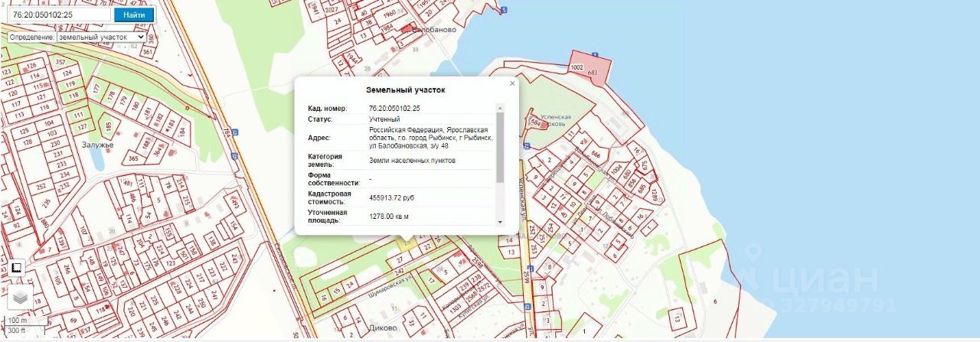
Task: Click the Диково locality label on map
Action: point(382,328)
